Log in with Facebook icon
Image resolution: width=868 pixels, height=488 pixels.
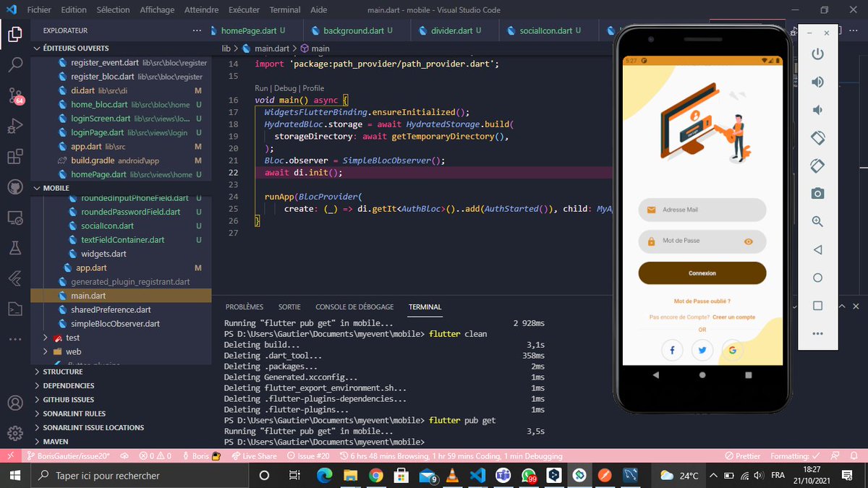tap(672, 350)
